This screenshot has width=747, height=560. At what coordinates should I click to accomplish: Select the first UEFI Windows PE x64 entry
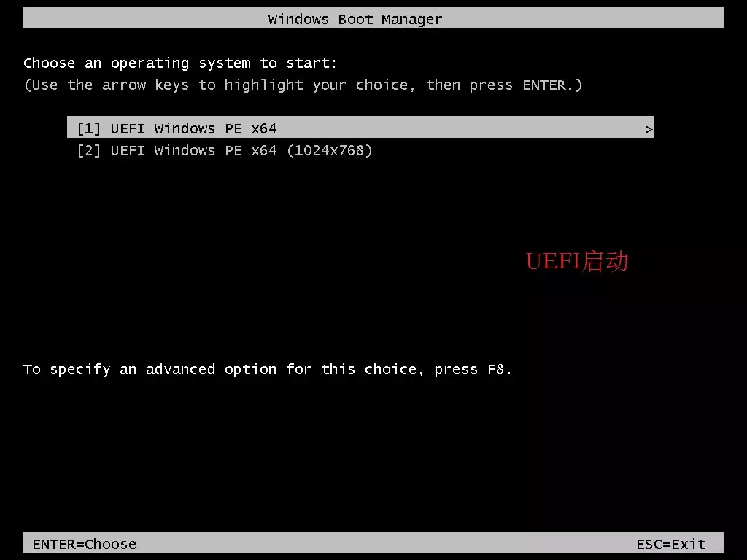point(360,127)
